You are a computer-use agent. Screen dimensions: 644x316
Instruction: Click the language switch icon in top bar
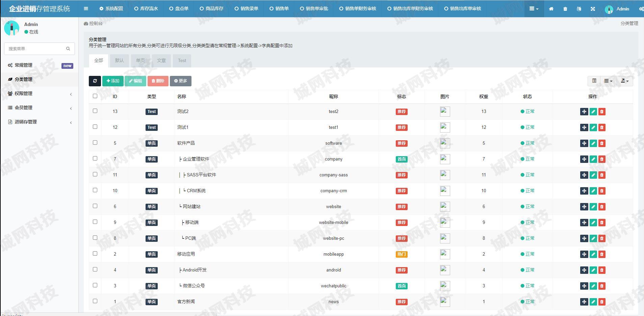pyautogui.click(x=579, y=9)
